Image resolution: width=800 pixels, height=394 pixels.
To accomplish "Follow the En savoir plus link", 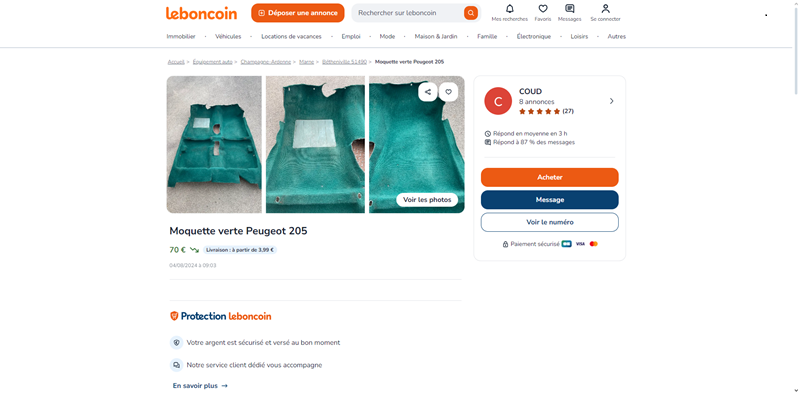I will tap(201, 386).
